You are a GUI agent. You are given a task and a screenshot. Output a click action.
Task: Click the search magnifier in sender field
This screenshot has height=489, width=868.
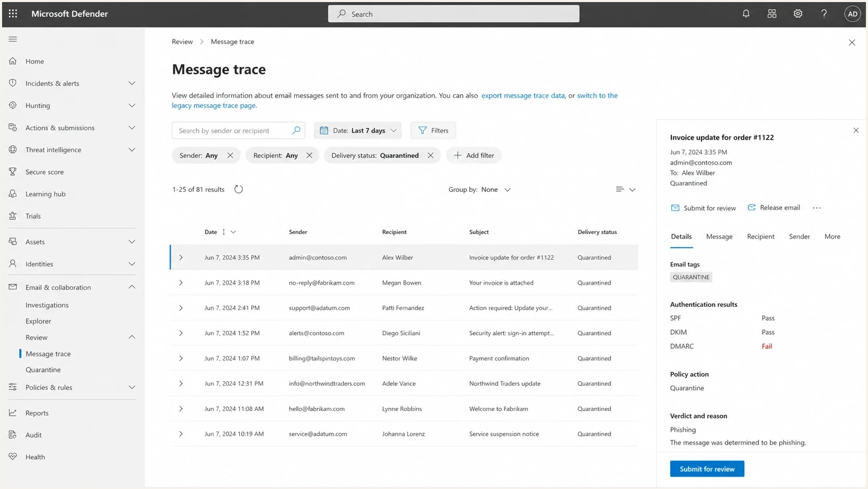coord(296,130)
